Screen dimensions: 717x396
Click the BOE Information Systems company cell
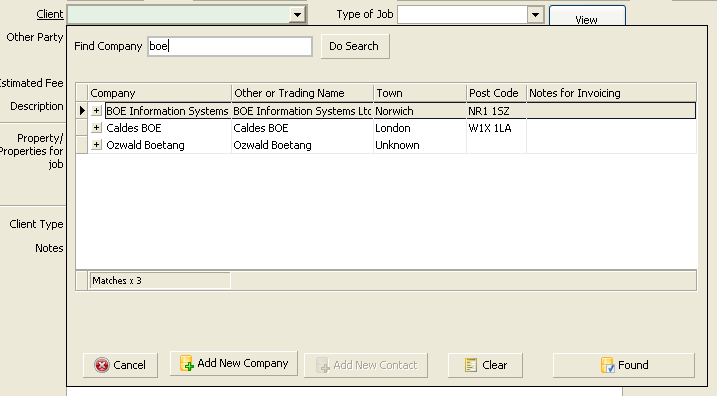tap(167, 111)
